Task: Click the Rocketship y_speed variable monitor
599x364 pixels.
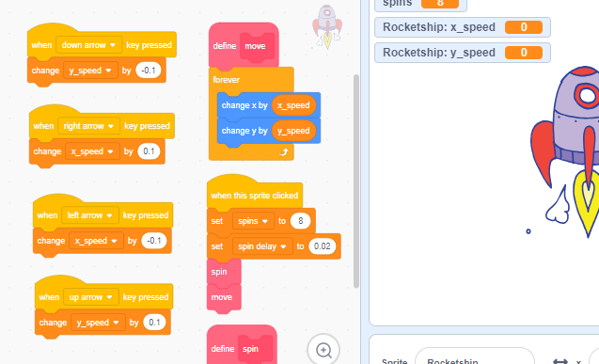Action: (x=463, y=53)
